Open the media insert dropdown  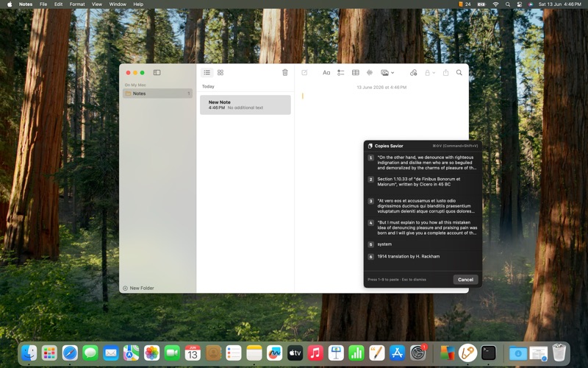click(x=387, y=72)
